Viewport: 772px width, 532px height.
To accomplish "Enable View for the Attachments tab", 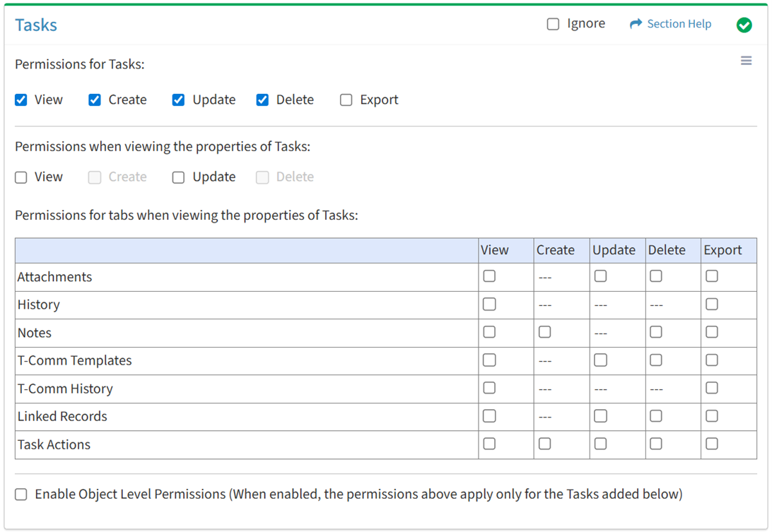I will point(489,276).
